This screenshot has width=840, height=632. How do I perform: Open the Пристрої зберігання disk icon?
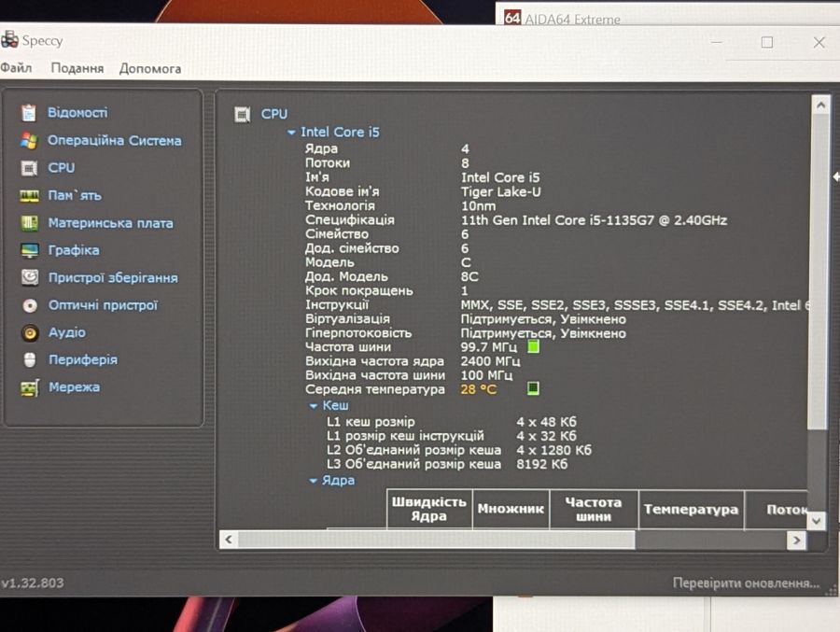30,277
